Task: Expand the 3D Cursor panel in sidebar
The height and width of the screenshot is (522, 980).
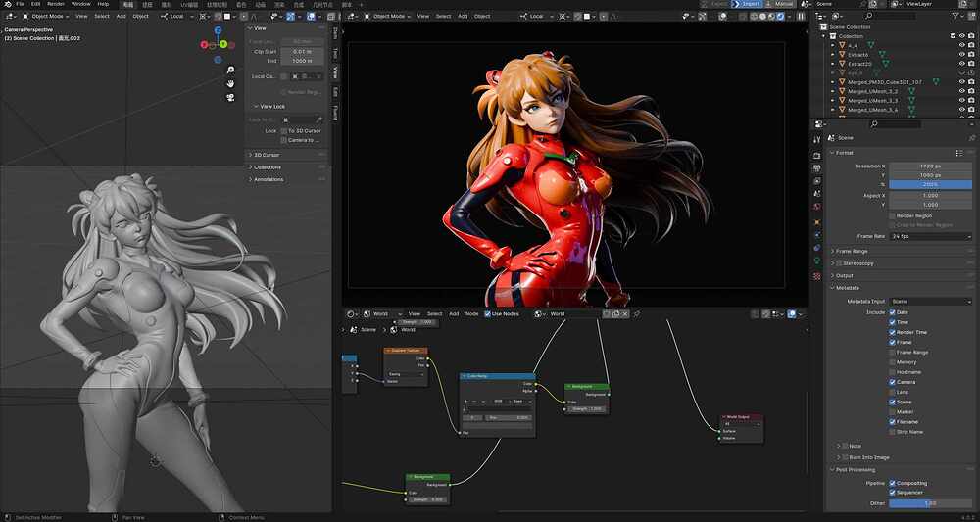Action: 265,155
